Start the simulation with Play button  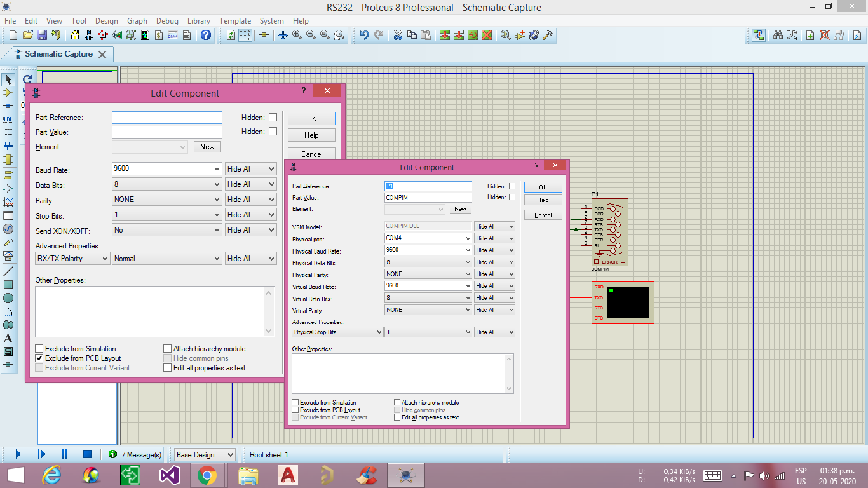click(18, 454)
